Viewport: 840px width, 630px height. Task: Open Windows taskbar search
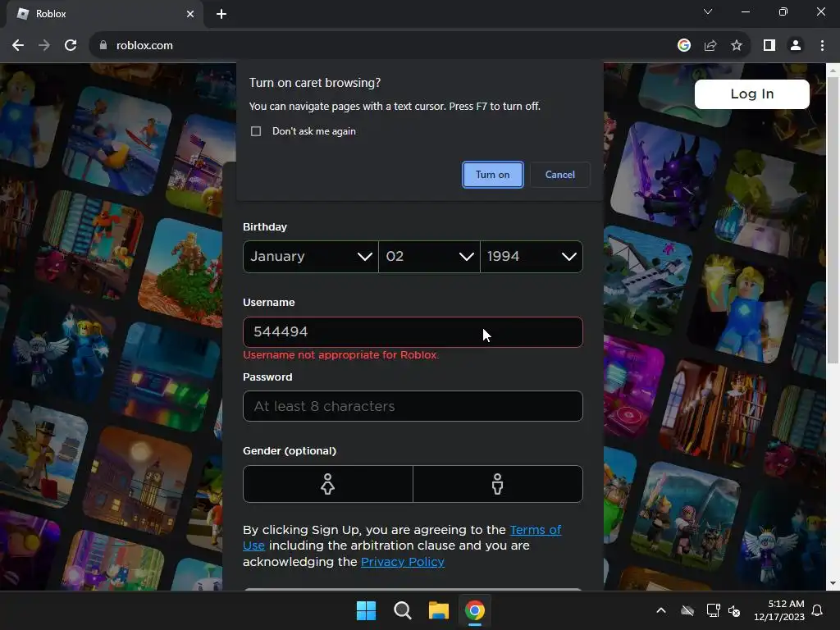pyautogui.click(x=402, y=610)
